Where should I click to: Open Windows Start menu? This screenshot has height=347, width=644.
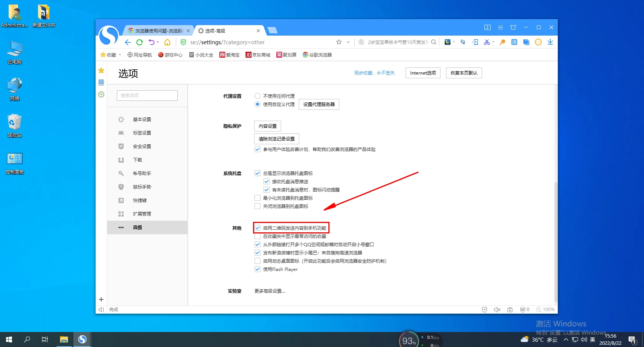coord(9,340)
